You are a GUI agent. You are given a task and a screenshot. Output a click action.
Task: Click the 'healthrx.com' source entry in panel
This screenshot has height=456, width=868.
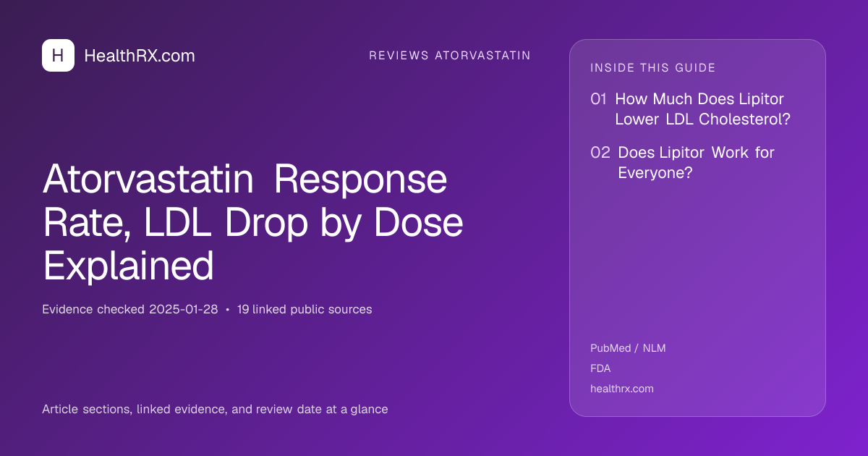[622, 389]
